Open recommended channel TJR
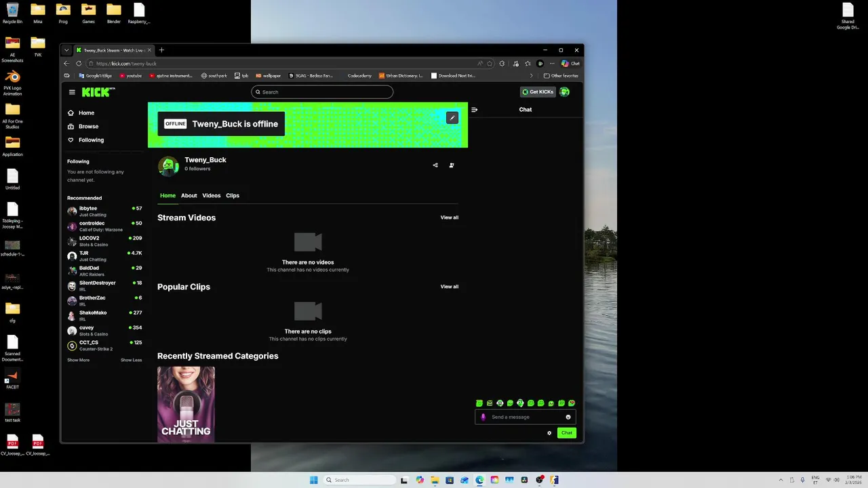The image size is (868, 488). click(104, 256)
